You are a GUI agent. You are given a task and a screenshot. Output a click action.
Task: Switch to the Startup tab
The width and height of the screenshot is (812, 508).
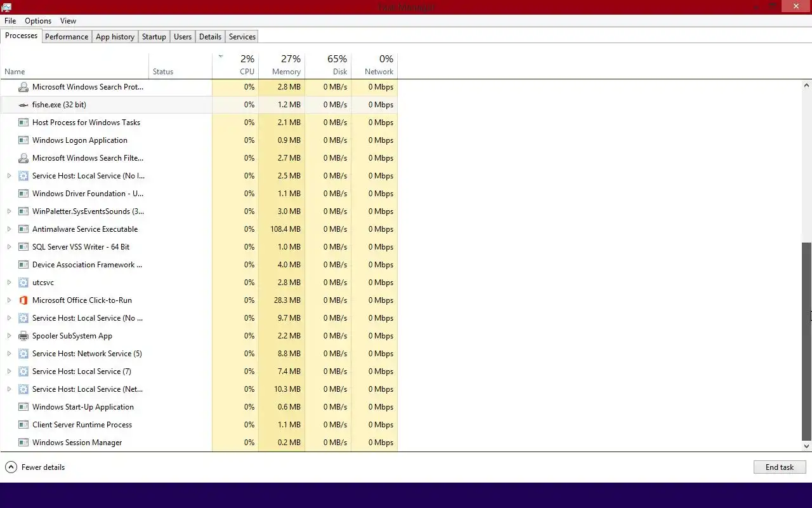pyautogui.click(x=154, y=37)
